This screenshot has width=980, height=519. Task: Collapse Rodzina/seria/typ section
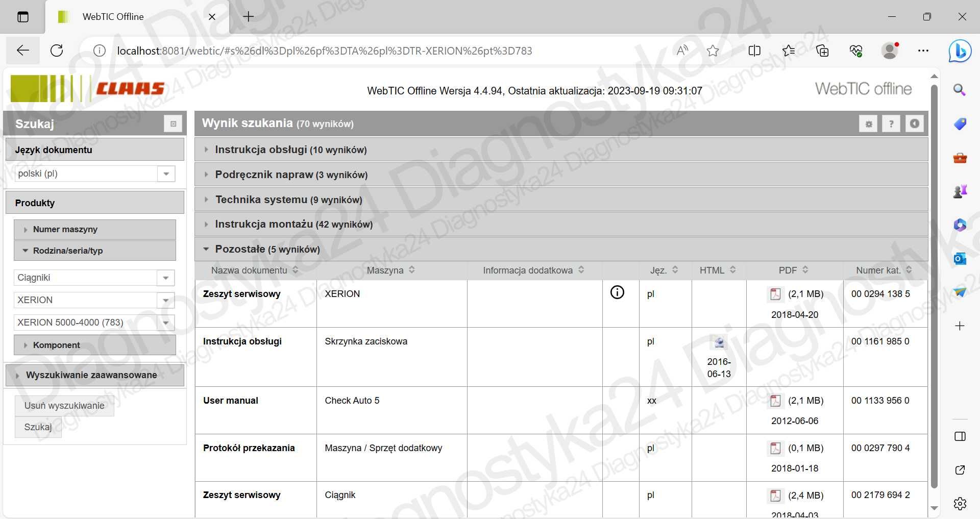(x=95, y=251)
